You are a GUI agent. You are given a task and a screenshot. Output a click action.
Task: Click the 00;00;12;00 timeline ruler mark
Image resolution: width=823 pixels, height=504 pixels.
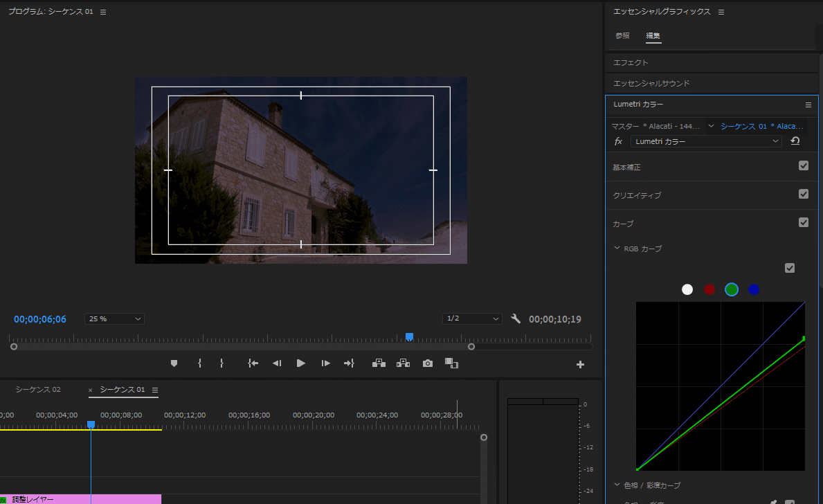(185, 415)
